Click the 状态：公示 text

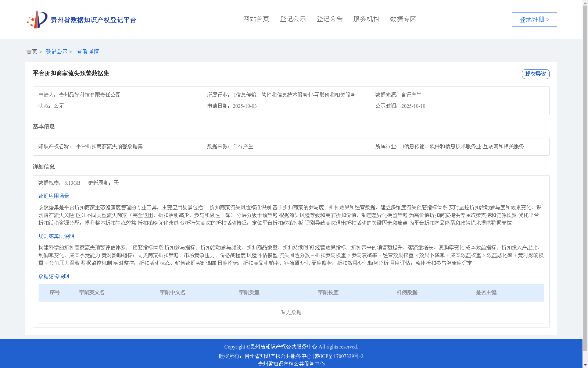51,106
